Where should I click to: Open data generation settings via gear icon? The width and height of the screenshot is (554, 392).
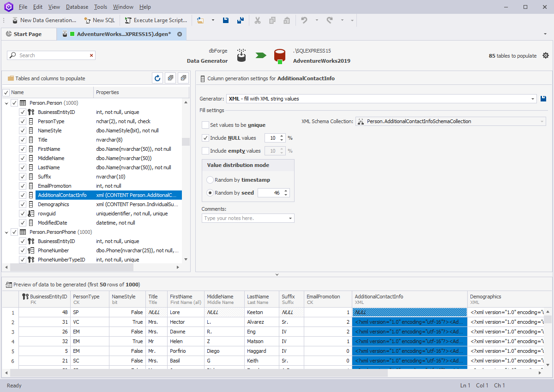point(546,55)
